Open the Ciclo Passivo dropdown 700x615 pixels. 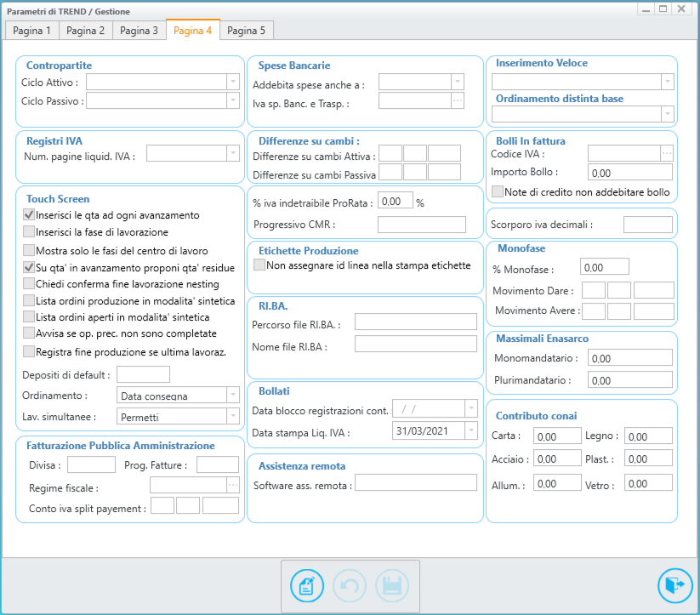(x=233, y=100)
